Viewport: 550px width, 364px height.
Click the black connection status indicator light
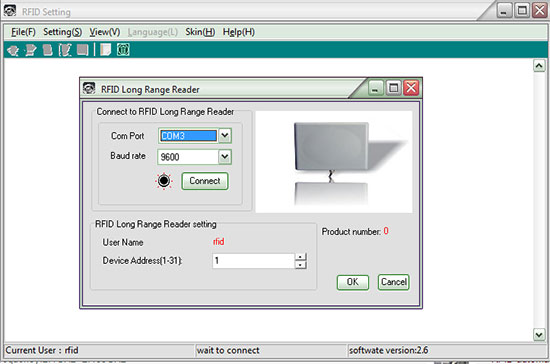(x=164, y=181)
